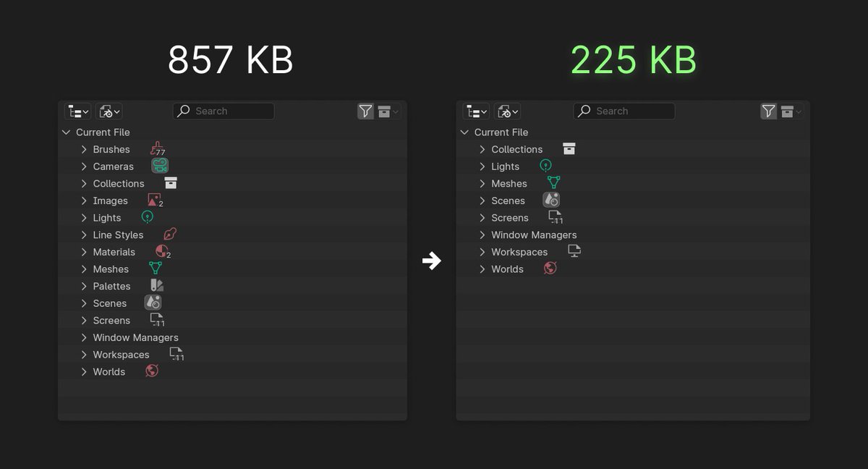This screenshot has height=469, width=868.
Task: Click Meshes triangle icon in left outliner
Action: point(156,269)
